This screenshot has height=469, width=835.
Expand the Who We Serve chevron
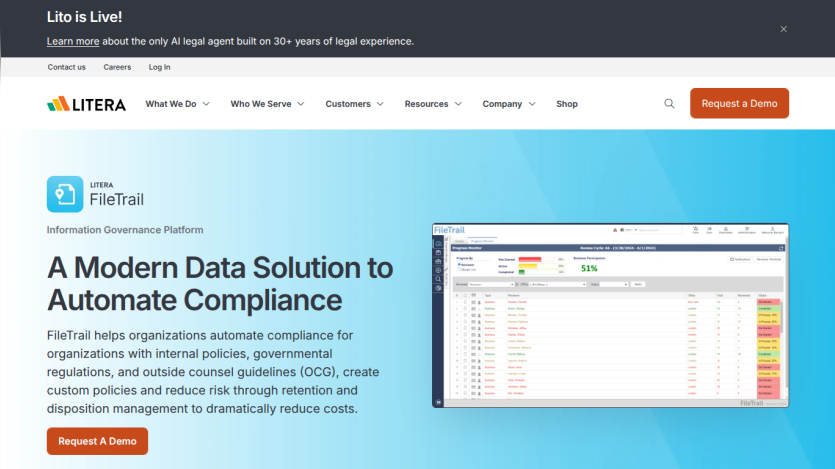pos(301,104)
